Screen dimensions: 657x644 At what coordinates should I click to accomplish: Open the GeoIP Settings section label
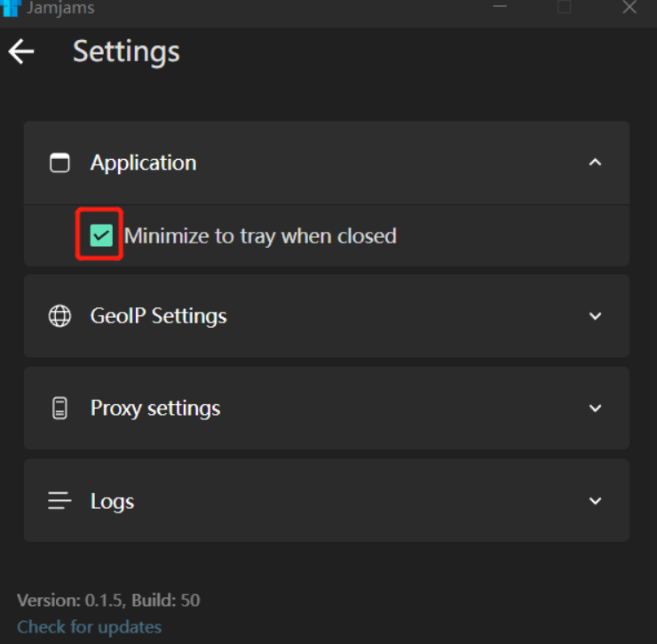pos(158,316)
